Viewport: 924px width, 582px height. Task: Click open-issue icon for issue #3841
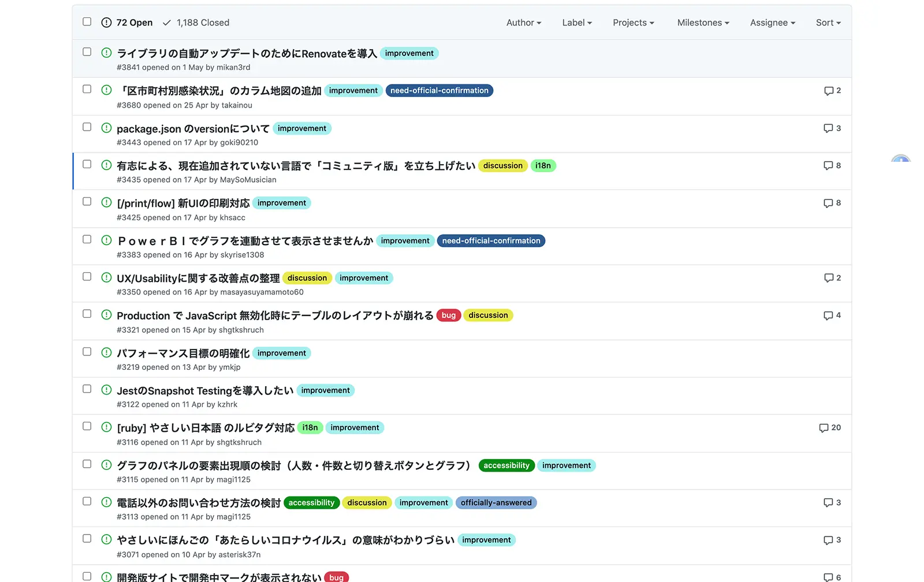tap(106, 53)
